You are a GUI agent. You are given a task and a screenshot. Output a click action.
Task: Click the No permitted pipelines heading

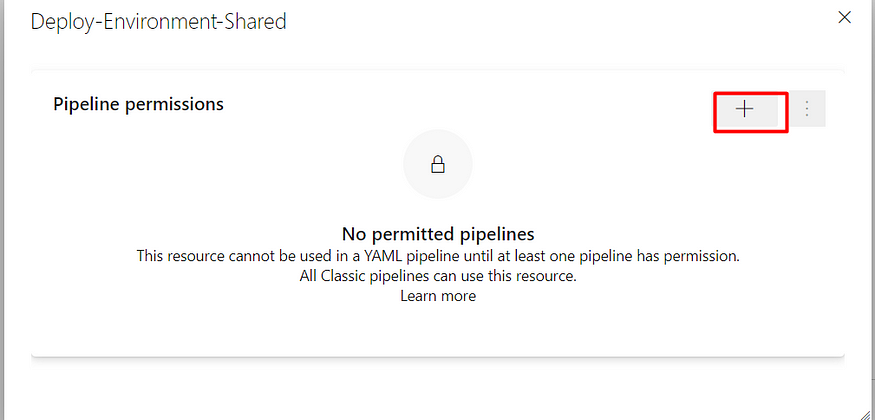tap(438, 233)
